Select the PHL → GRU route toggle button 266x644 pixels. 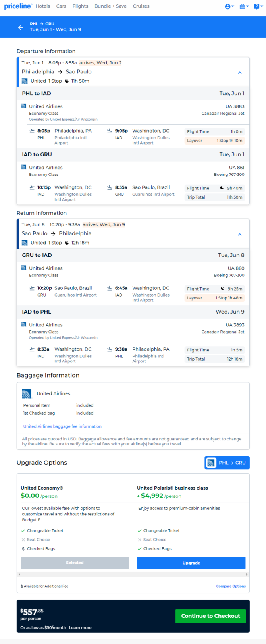click(227, 463)
